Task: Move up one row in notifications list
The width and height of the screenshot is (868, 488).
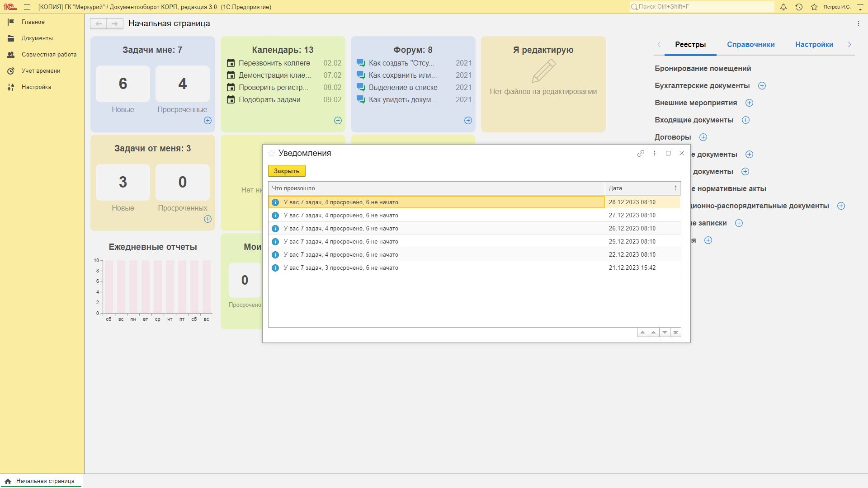Action: pos(654,333)
